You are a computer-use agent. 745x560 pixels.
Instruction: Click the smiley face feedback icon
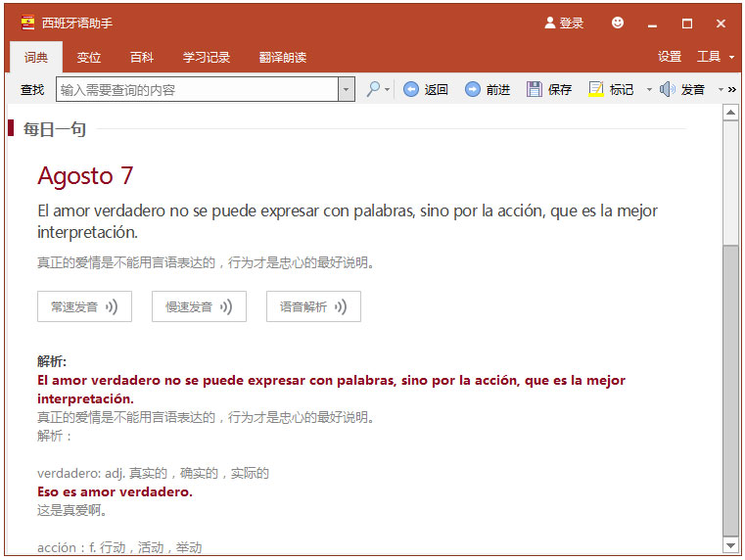(617, 23)
